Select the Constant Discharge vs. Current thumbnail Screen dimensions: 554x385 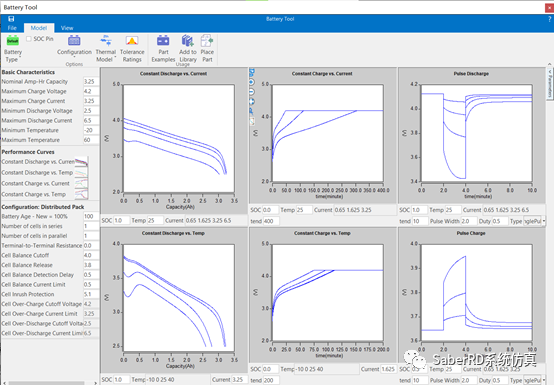tap(81, 162)
